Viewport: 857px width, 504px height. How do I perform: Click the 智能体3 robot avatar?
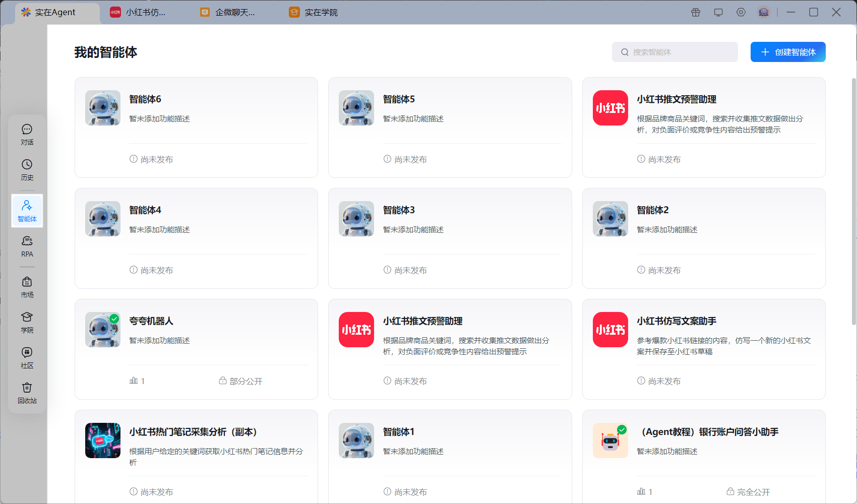(x=356, y=219)
